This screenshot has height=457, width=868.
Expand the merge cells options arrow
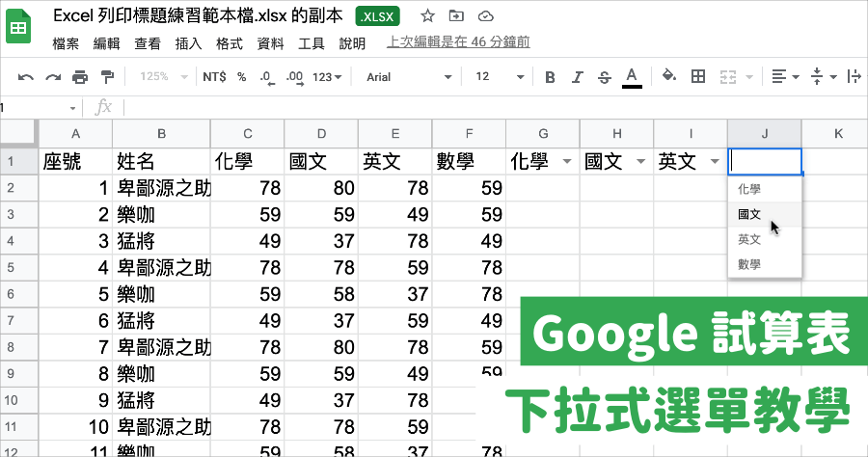click(x=749, y=77)
